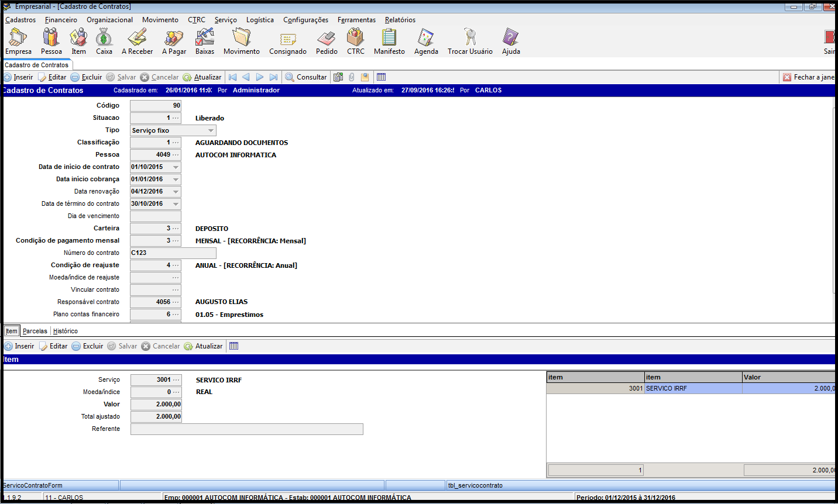Launch the Manifesto module icon
This screenshot has height=504, width=838.
[x=389, y=38]
